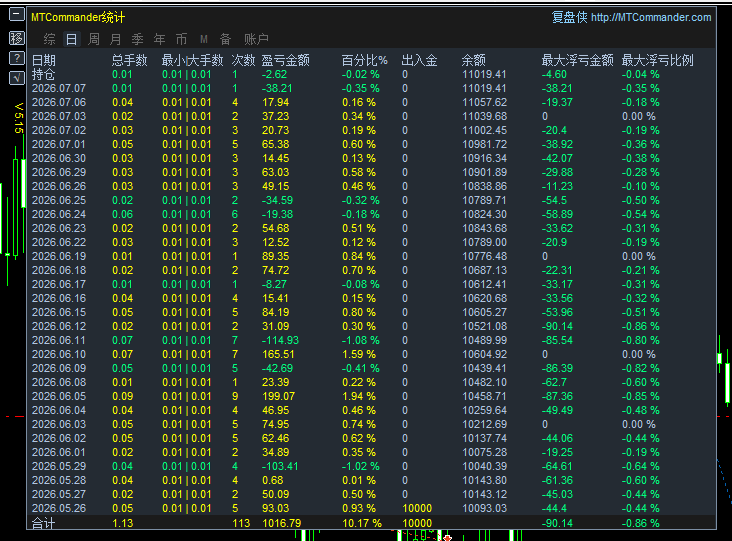Click the 165.51 profit value
The image size is (732, 541).
pyautogui.click(x=278, y=354)
